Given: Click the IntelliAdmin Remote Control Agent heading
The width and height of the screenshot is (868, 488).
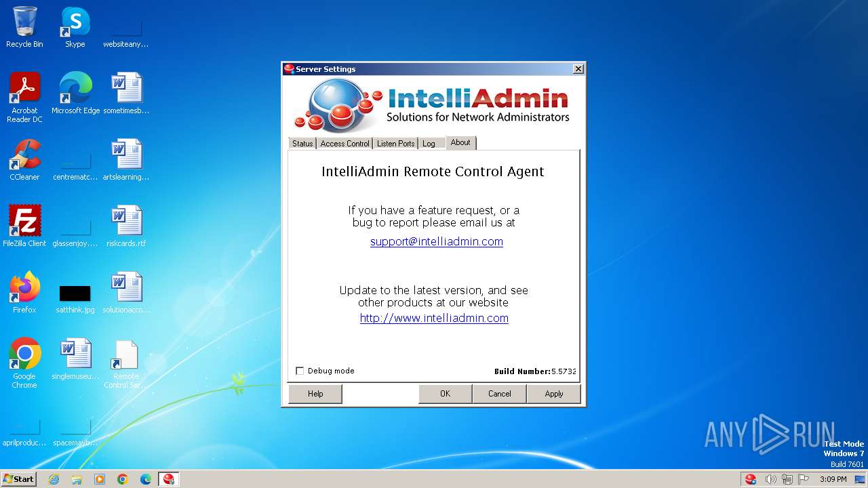Looking at the screenshot, I should tap(433, 171).
